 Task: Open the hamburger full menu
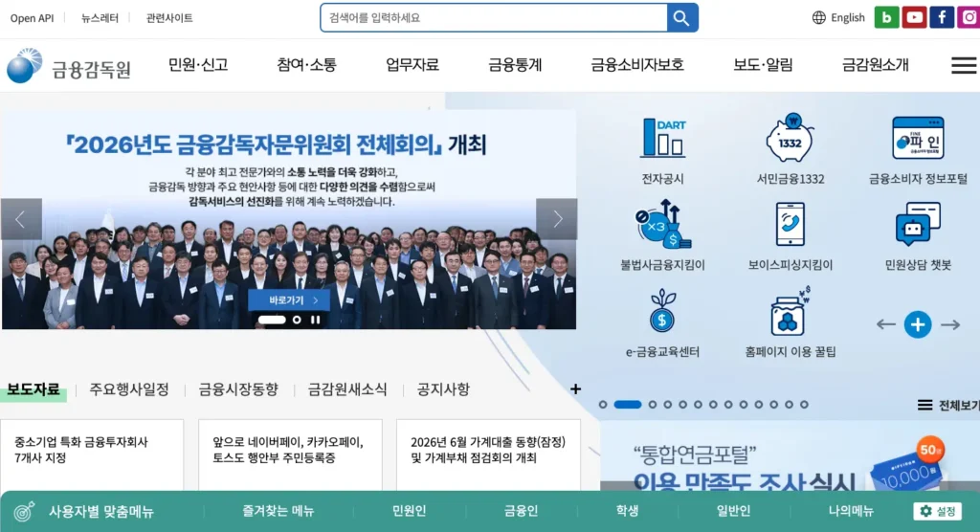click(964, 65)
